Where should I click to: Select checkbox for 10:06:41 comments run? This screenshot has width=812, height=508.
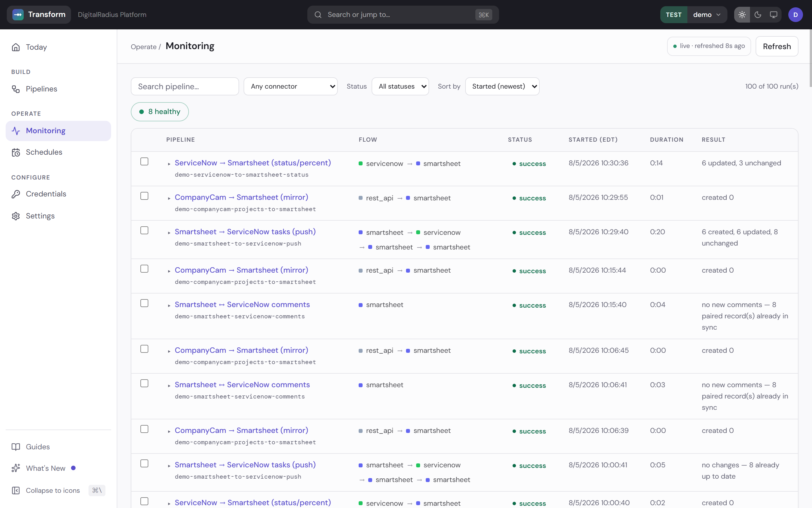pos(144,383)
